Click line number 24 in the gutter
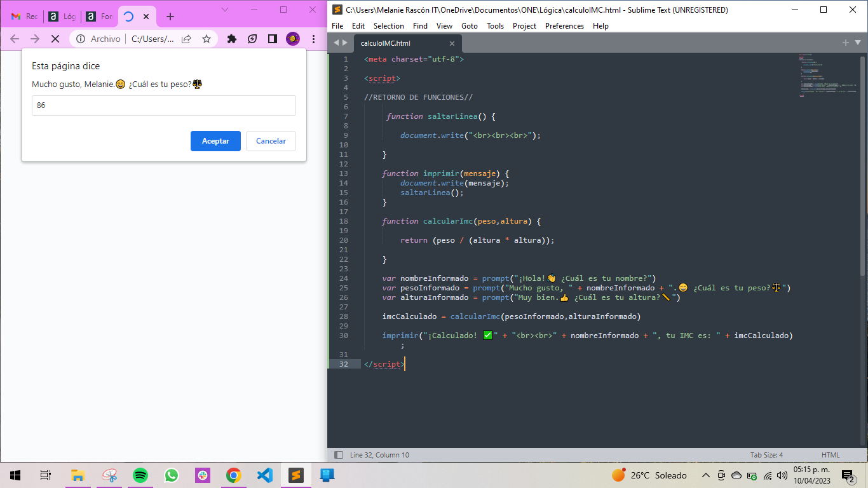The width and height of the screenshot is (868, 488). [x=344, y=278]
